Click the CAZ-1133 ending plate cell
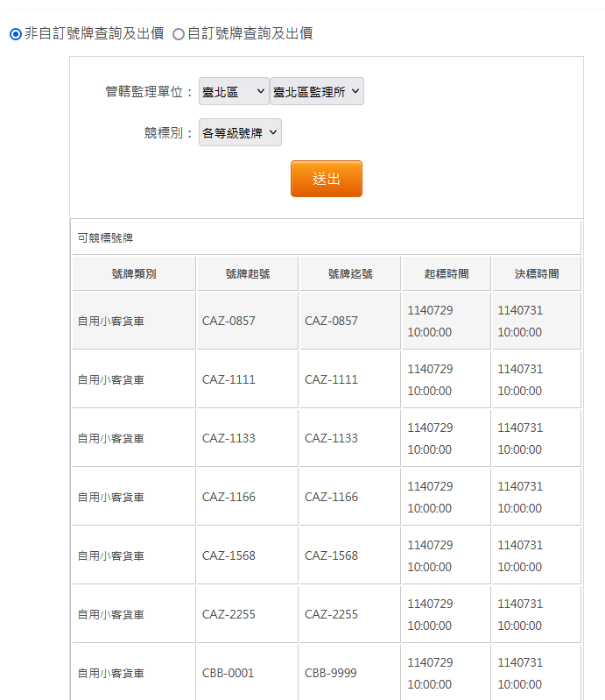 [350, 438]
